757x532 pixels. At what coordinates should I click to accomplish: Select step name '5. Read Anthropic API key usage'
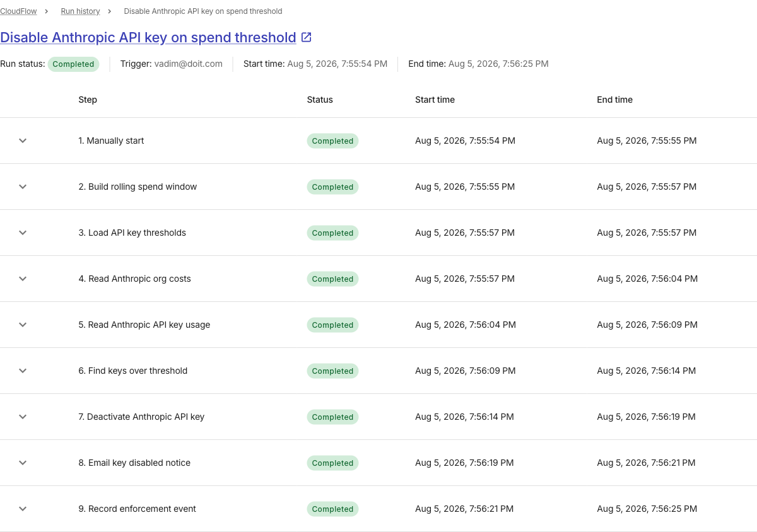(144, 325)
